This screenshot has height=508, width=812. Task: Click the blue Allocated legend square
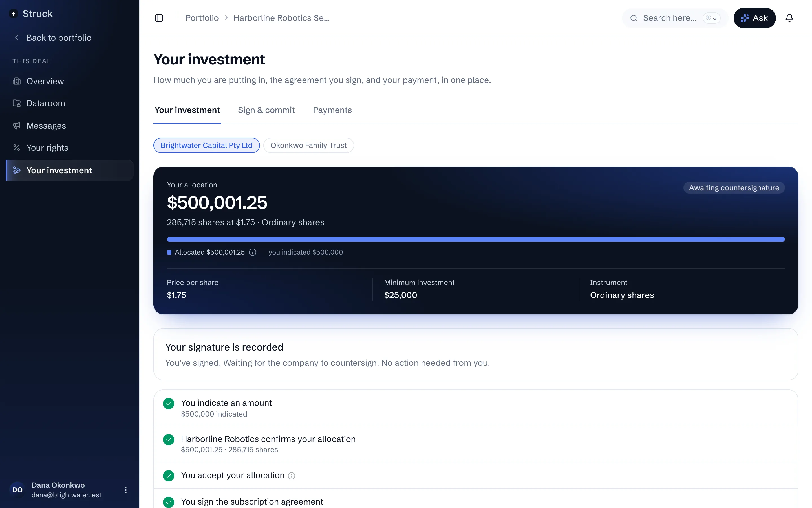[x=169, y=252]
